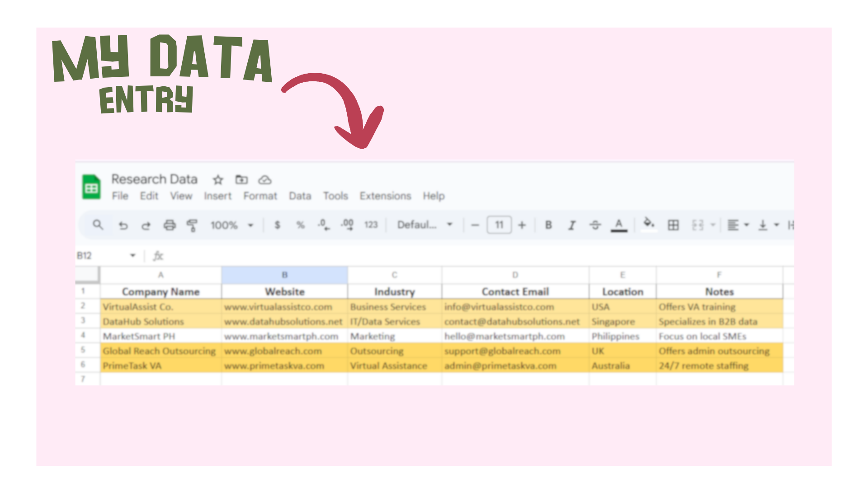Click the format as currency dollar button
This screenshot has height=488, width=868.
tap(277, 225)
